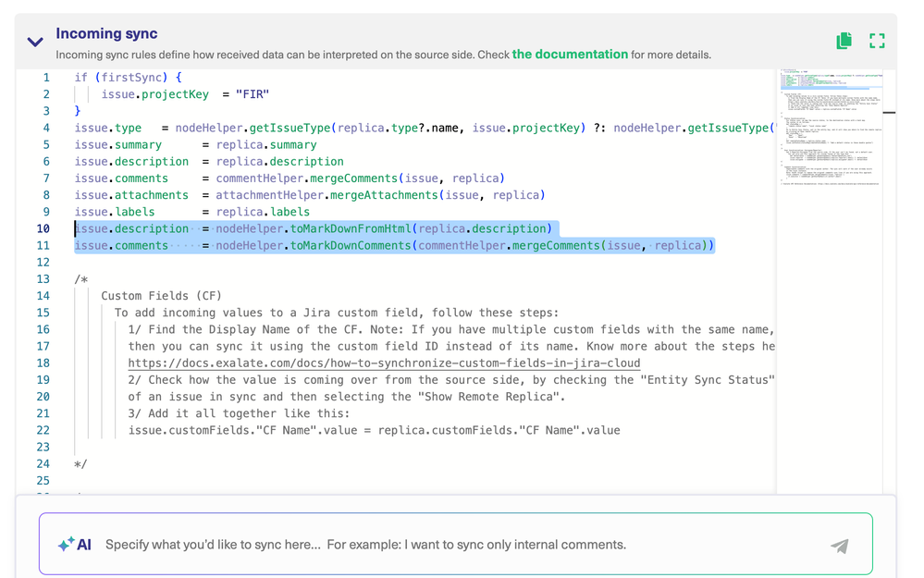Image resolution: width=924 pixels, height=578 pixels.
Task: Click "Show Remote Replica" comment text
Action: (488, 397)
